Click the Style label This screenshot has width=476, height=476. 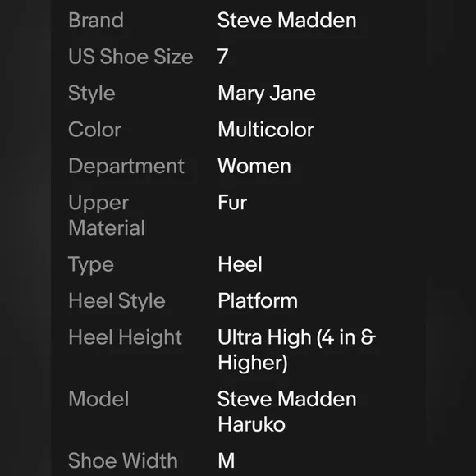click(x=92, y=94)
